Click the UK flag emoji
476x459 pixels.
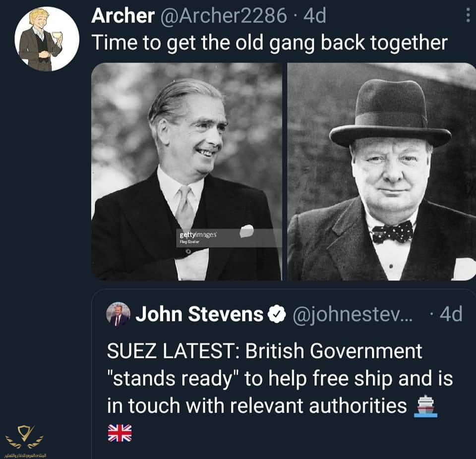click(119, 433)
